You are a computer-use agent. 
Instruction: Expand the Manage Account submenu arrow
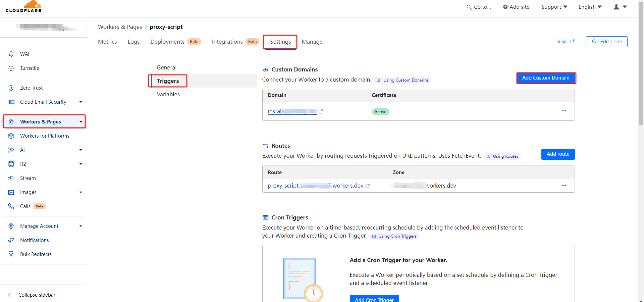[x=80, y=226]
